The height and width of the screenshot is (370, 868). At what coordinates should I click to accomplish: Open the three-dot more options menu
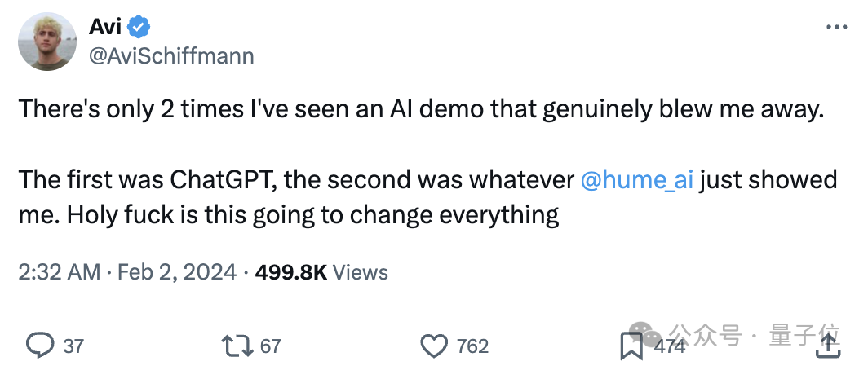click(836, 27)
